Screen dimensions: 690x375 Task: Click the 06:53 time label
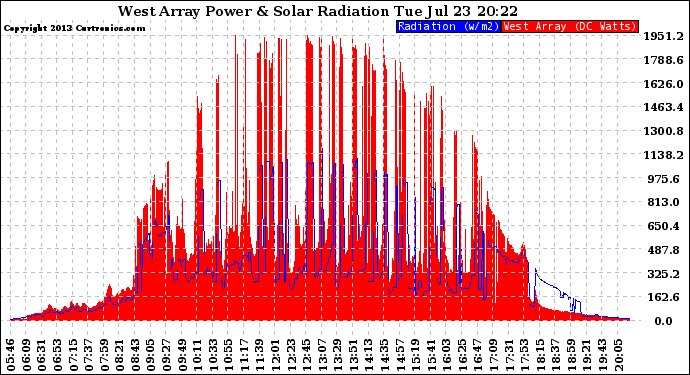[58, 355]
